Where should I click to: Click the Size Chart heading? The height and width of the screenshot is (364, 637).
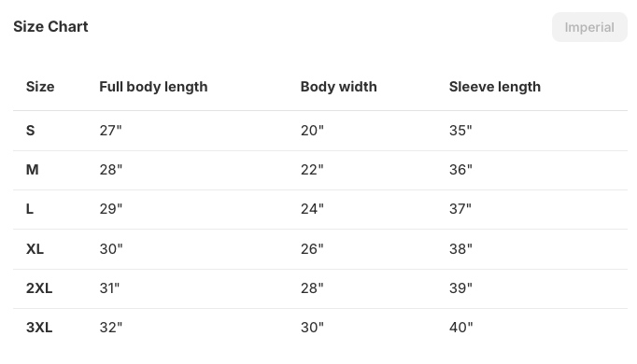(50, 27)
